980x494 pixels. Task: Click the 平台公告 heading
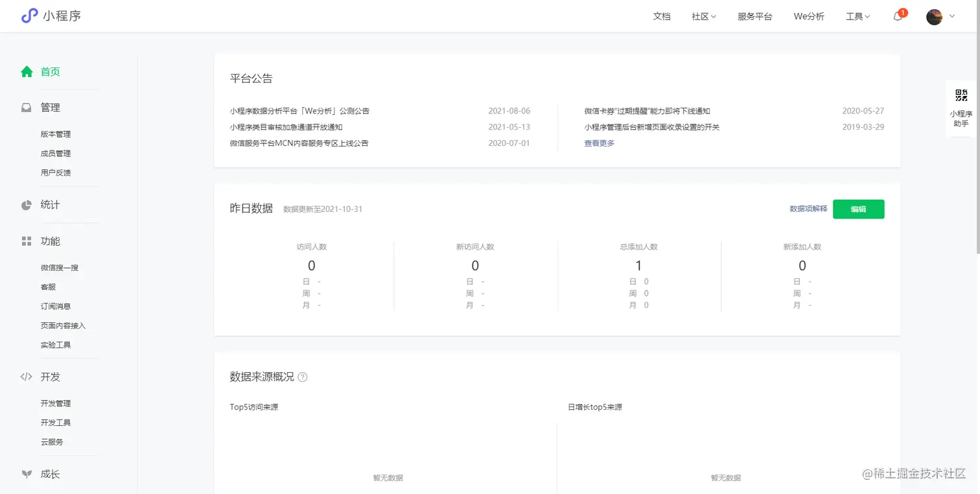click(251, 79)
